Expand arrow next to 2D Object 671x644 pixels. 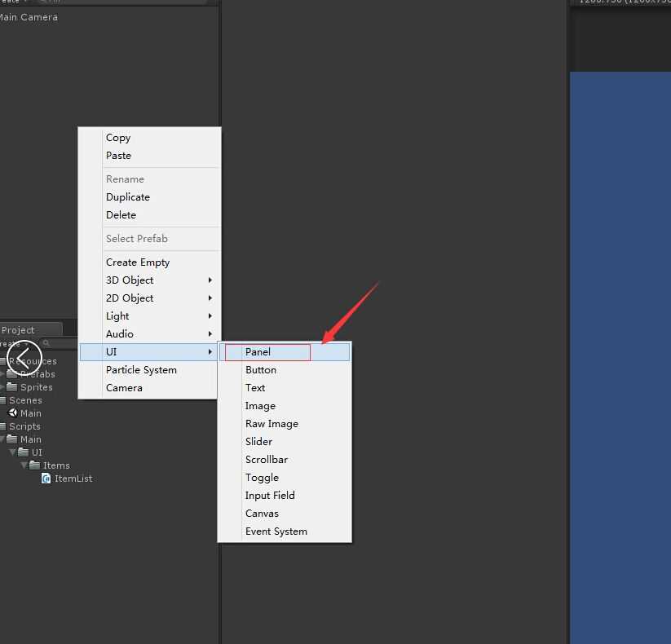(210, 298)
